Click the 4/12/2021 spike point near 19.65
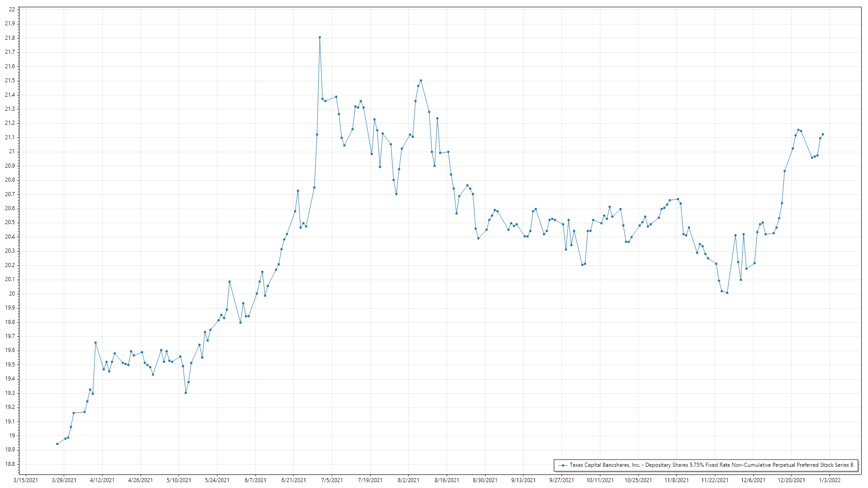868x488 pixels. pos(95,343)
